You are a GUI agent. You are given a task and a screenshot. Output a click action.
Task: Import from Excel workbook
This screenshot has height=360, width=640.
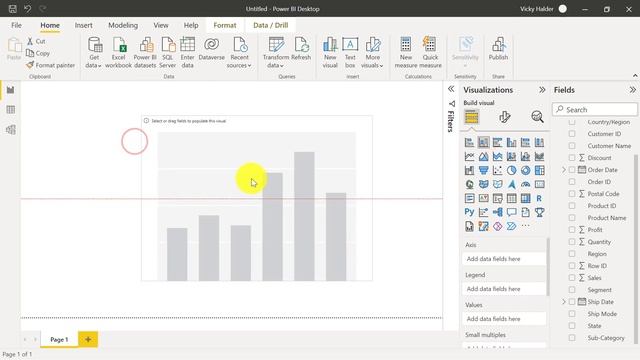[118, 52]
